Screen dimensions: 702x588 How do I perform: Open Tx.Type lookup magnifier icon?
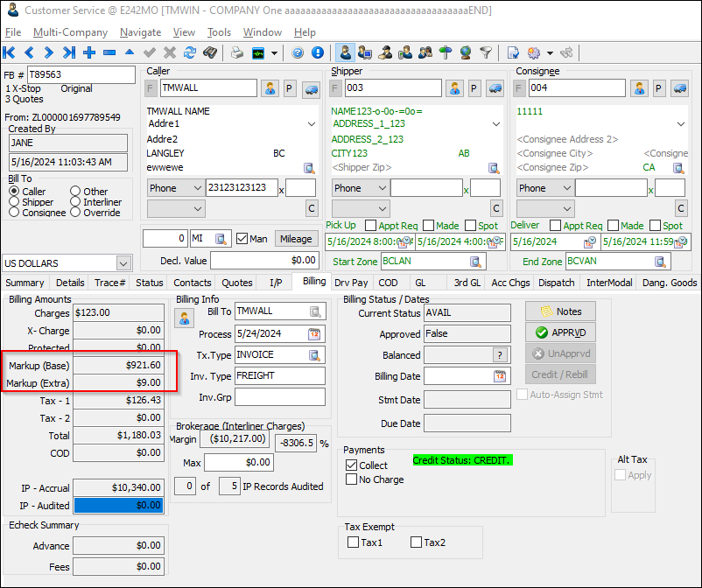pyautogui.click(x=315, y=355)
